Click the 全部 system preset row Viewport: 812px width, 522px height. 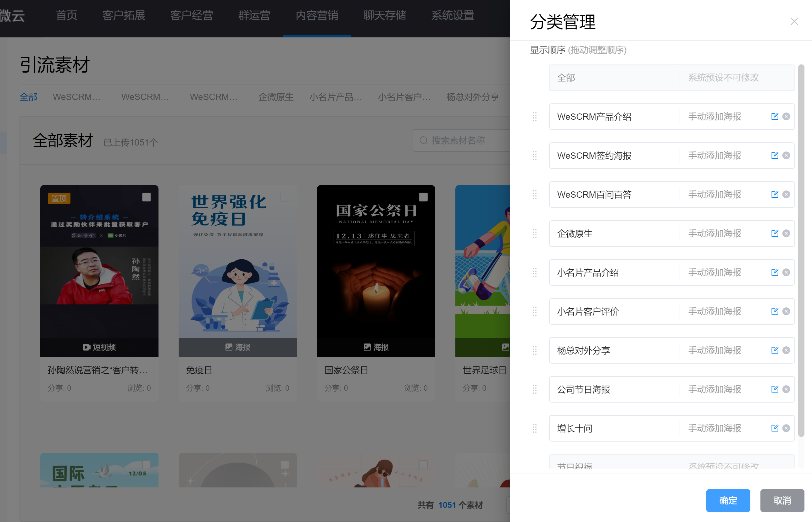click(671, 78)
